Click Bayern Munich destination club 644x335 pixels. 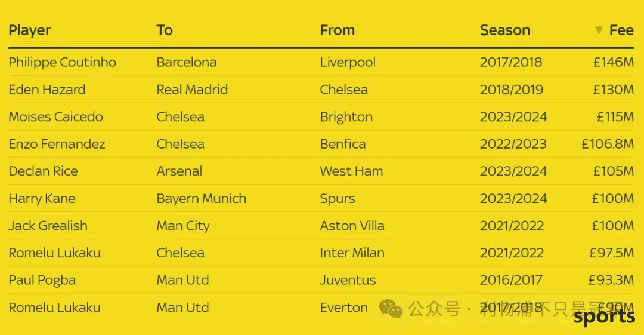point(202,199)
